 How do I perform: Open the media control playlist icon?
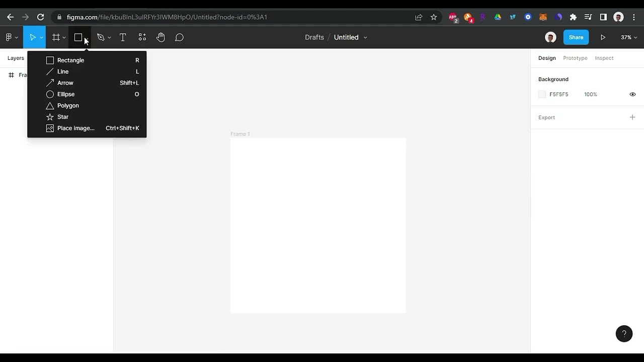pos(588,17)
